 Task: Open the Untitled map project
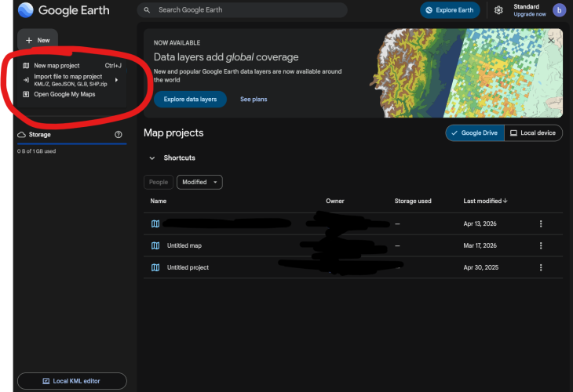(184, 245)
